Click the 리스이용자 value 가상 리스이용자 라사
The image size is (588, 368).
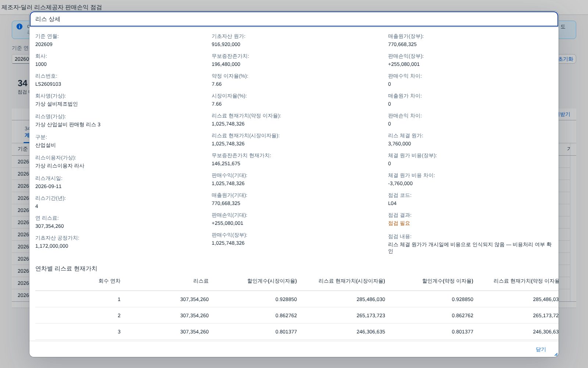pyautogui.click(x=60, y=166)
